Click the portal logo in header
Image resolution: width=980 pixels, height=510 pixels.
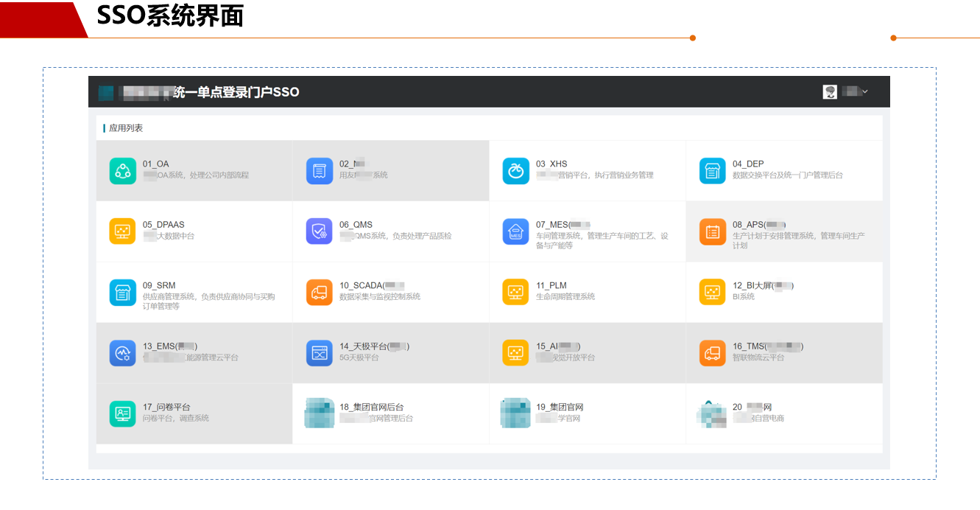coord(106,93)
